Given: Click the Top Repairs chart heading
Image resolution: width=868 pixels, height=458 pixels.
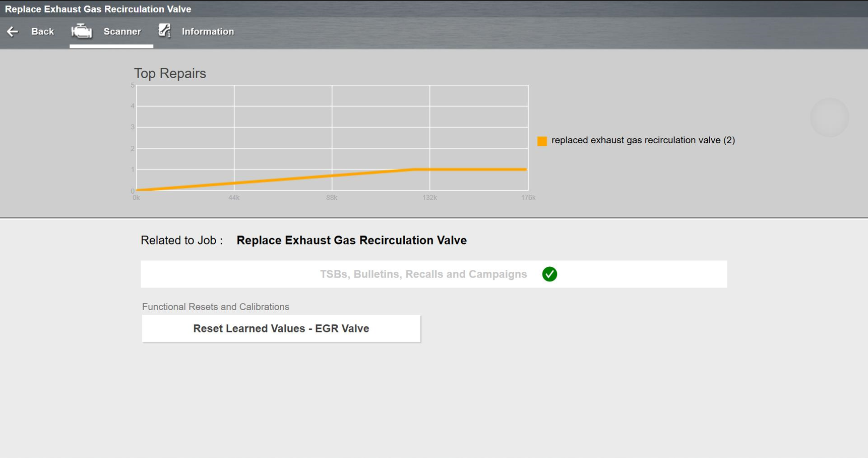Looking at the screenshot, I should (x=170, y=74).
